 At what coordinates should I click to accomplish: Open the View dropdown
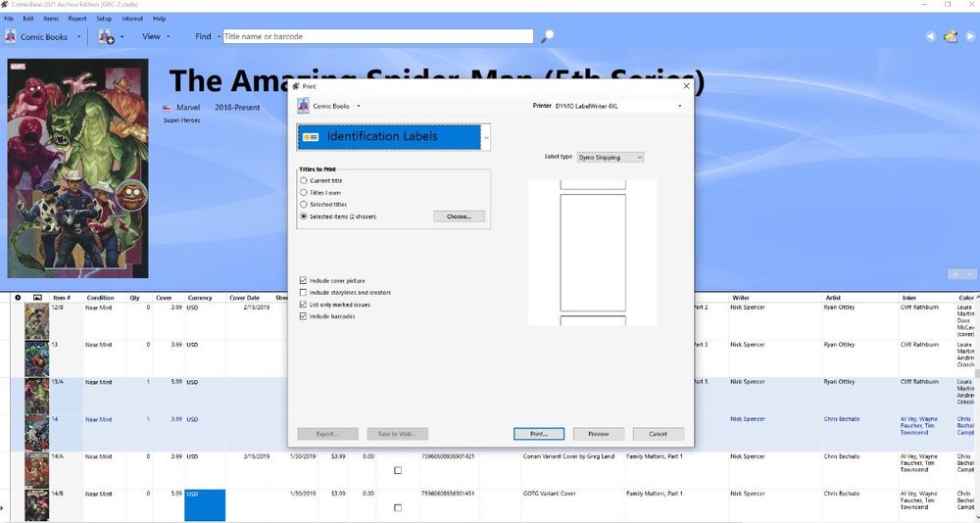(156, 37)
